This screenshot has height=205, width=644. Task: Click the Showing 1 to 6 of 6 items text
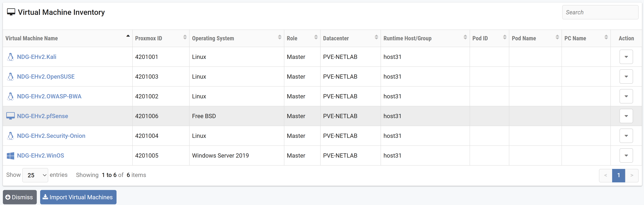pos(111,175)
